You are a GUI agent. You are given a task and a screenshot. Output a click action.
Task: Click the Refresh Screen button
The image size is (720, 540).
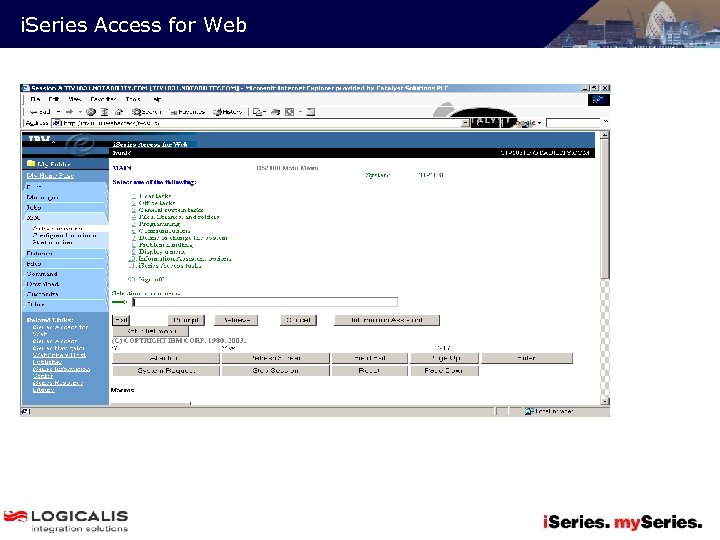click(276, 358)
